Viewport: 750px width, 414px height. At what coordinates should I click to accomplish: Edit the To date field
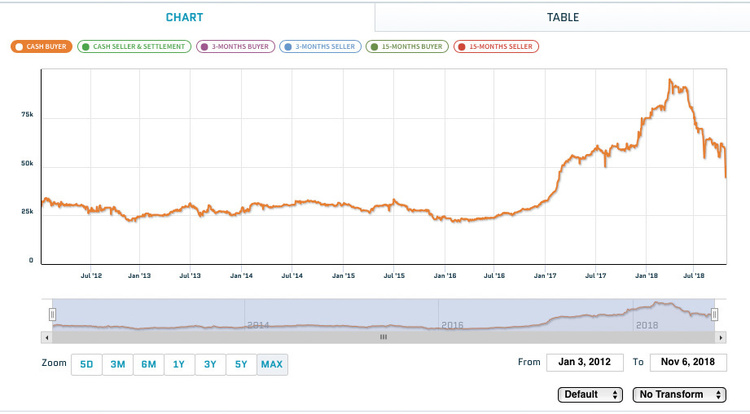click(x=688, y=362)
